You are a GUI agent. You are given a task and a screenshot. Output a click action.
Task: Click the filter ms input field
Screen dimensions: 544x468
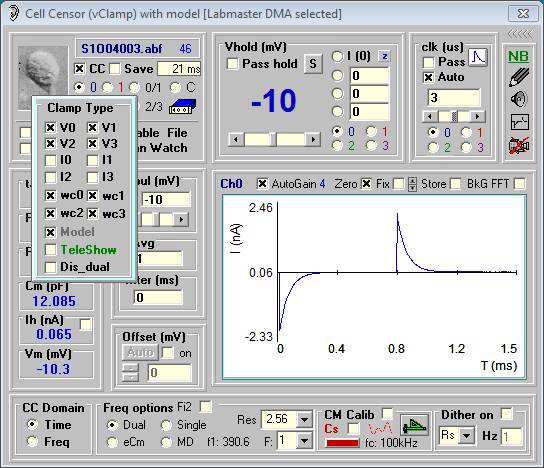point(158,297)
